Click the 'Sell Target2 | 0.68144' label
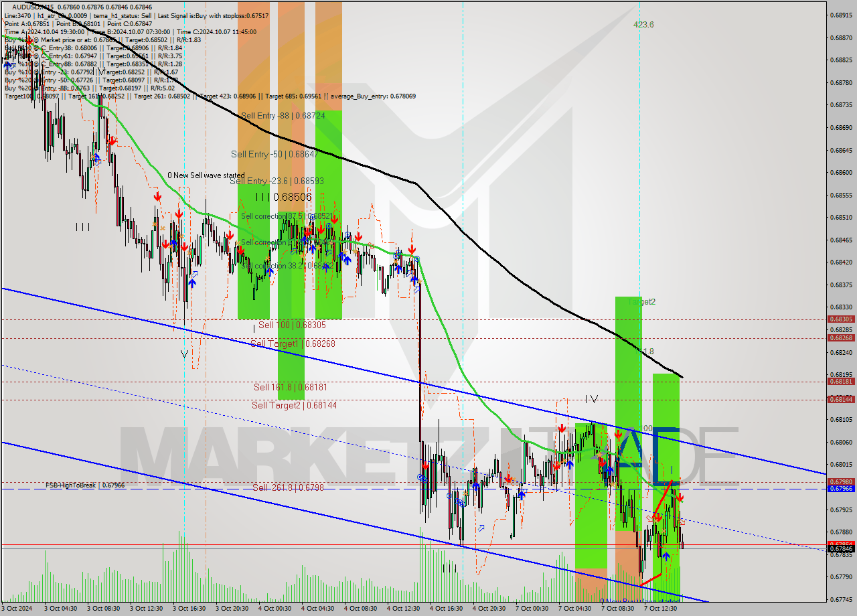This screenshot has width=857, height=616. click(x=294, y=405)
